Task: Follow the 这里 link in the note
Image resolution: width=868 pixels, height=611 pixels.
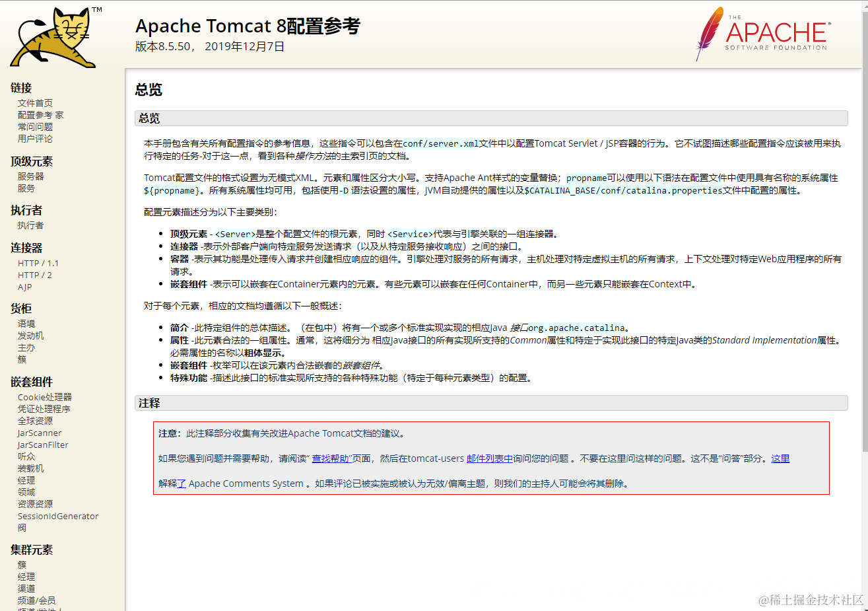Action: coord(780,458)
